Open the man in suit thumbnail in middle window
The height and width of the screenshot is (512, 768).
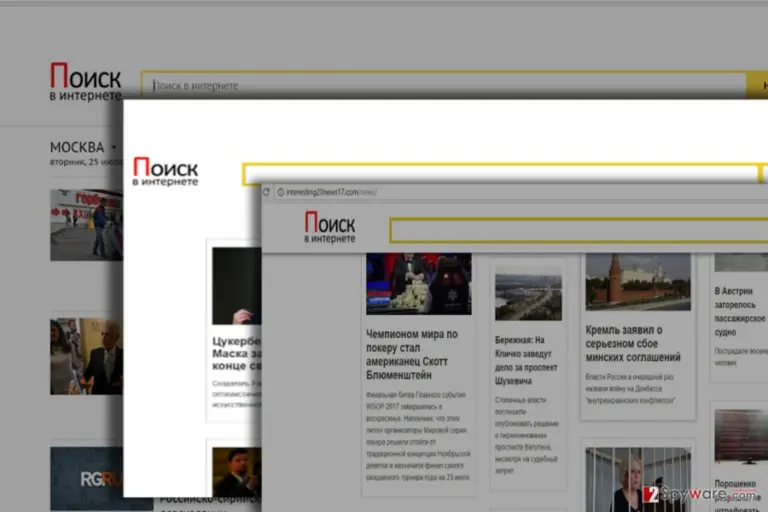click(237, 472)
